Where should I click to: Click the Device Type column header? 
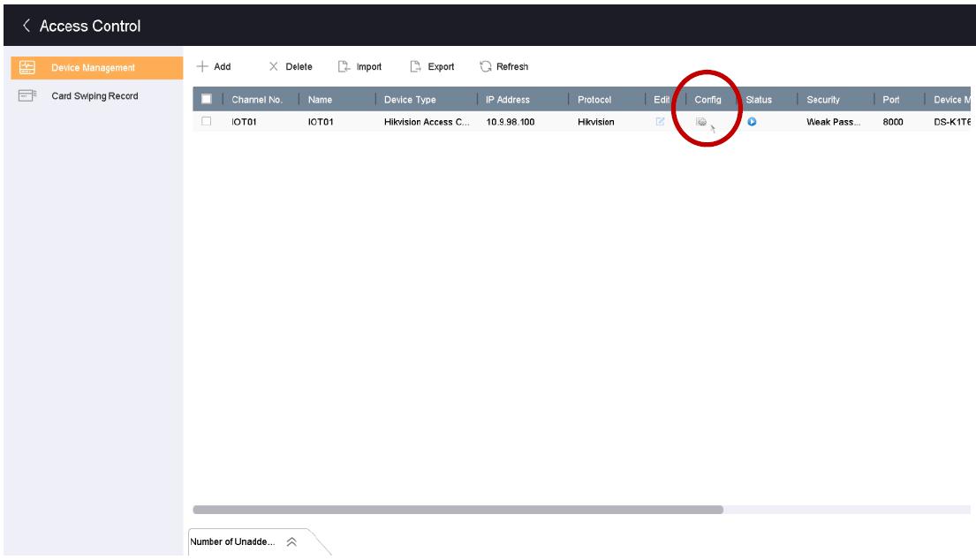click(x=410, y=100)
